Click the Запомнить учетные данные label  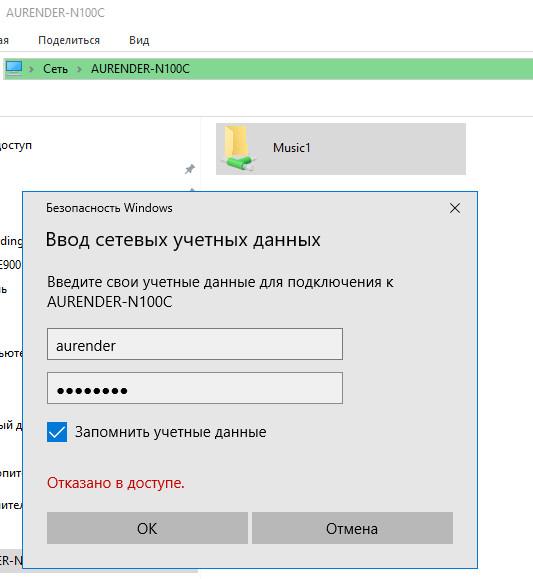(171, 432)
